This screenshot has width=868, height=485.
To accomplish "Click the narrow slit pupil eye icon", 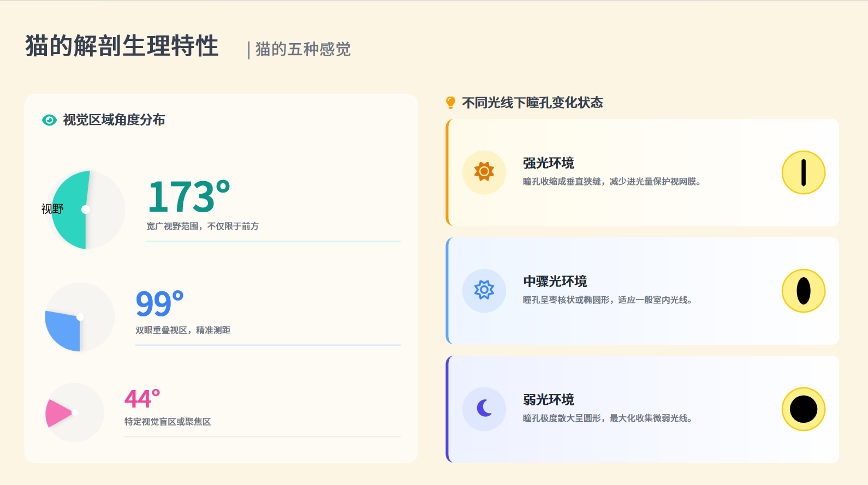I will pyautogui.click(x=803, y=172).
